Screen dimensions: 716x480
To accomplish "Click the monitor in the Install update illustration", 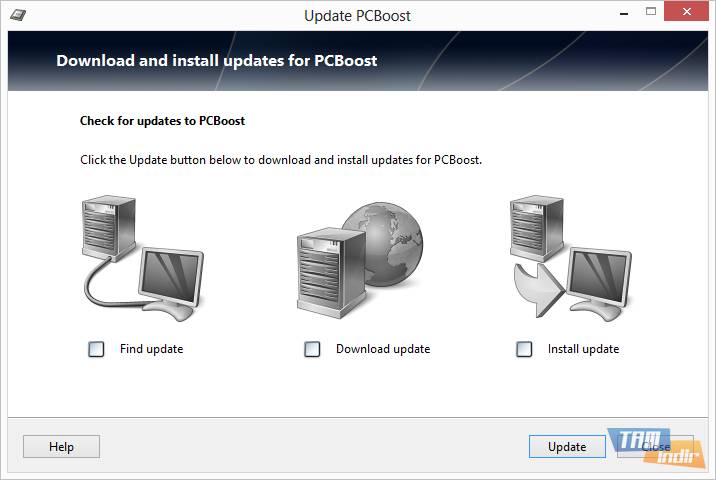I will coord(599,280).
